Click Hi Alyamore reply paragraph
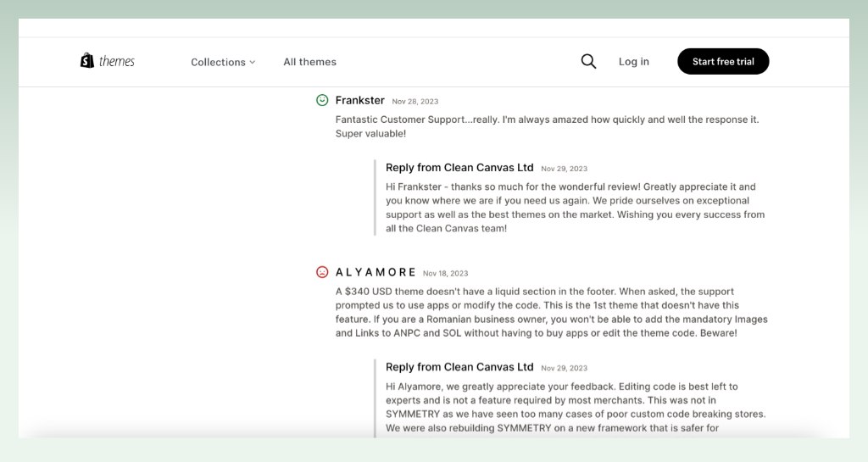Screen dimensions: 868x462 576,407
